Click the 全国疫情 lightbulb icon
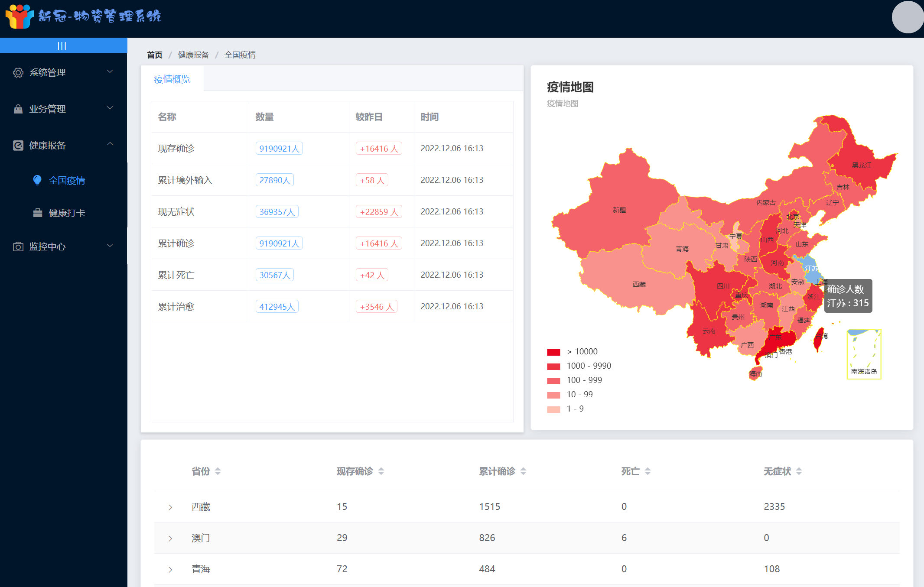 tap(38, 180)
